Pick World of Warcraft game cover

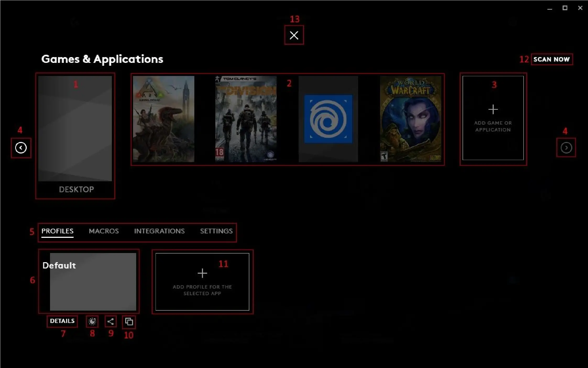coord(410,119)
